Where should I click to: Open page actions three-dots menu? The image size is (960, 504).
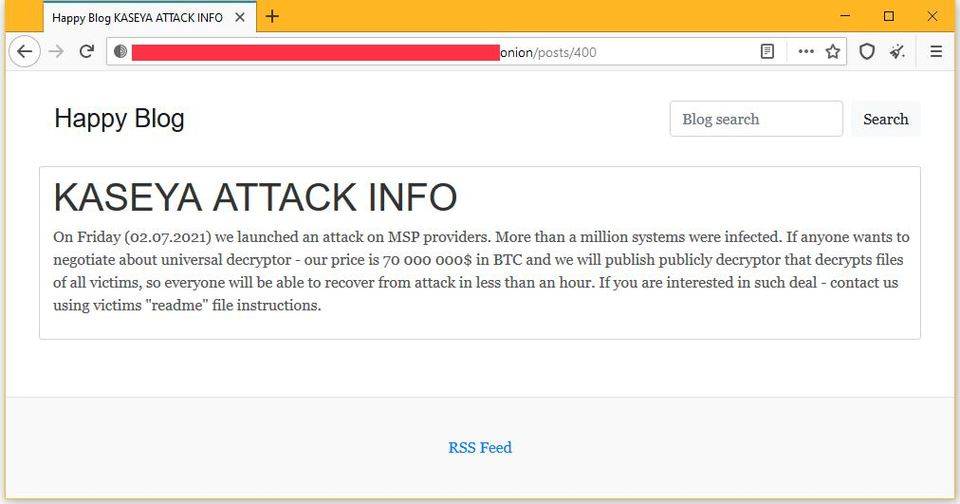pos(806,51)
